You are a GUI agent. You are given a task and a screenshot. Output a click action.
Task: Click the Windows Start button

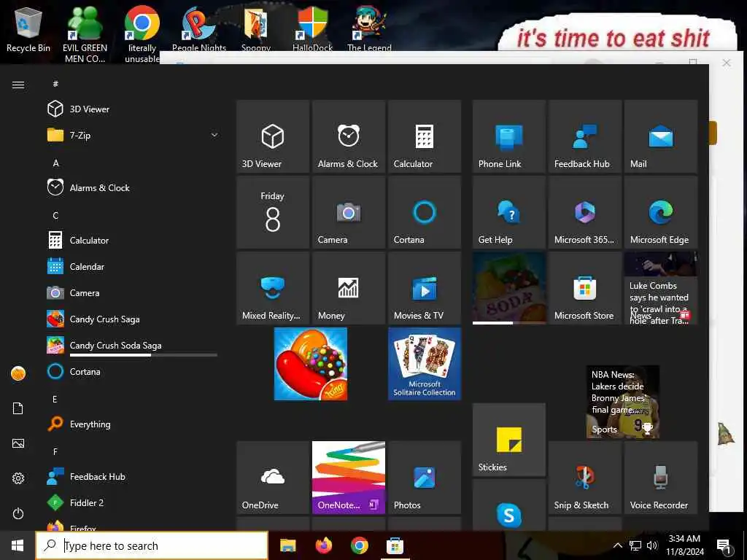18,545
